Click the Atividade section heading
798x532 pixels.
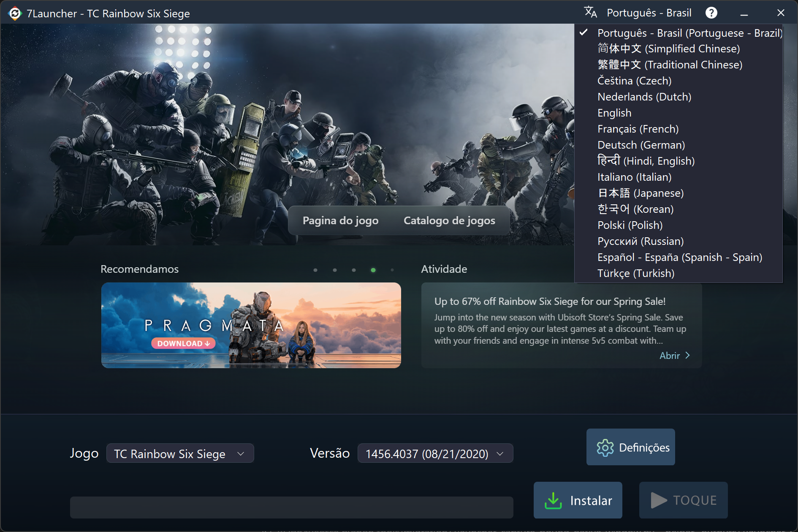pos(444,269)
